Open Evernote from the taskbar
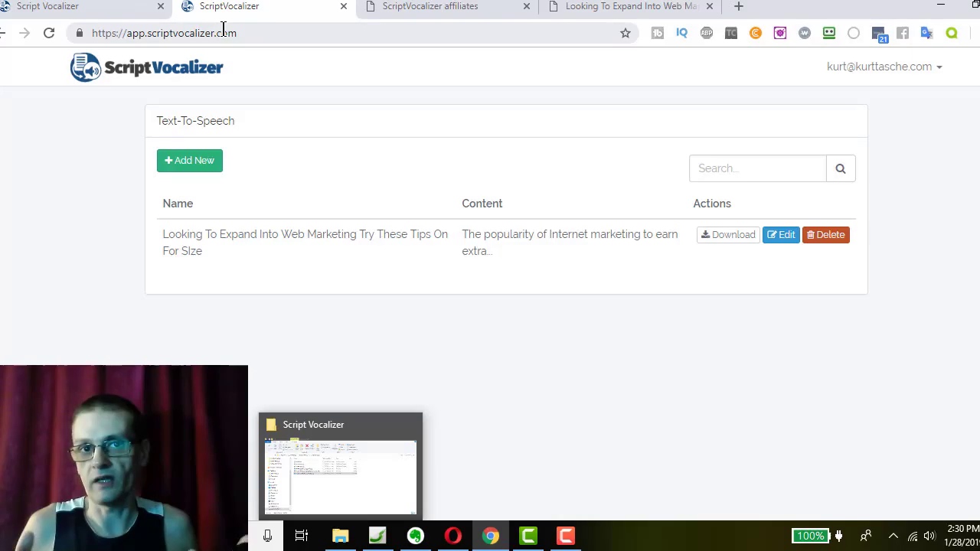This screenshot has height=551, width=980. tap(415, 536)
